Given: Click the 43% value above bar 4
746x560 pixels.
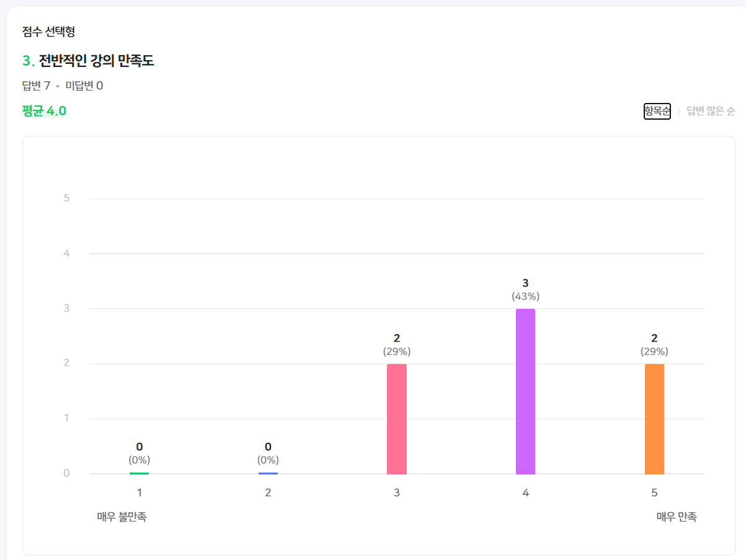Looking at the screenshot, I should tap(525, 296).
